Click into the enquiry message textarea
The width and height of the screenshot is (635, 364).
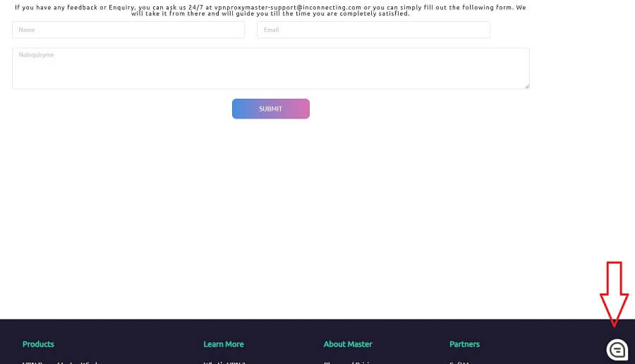point(270,68)
